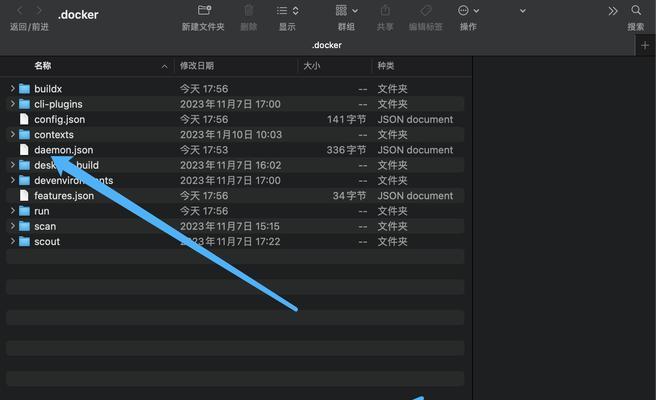Click the Share (共享) icon
The height and width of the screenshot is (400, 656).
point(385,10)
